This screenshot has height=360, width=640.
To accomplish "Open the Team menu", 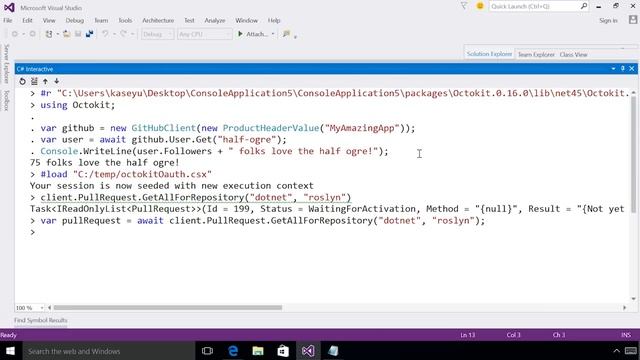I will click(x=101, y=20).
